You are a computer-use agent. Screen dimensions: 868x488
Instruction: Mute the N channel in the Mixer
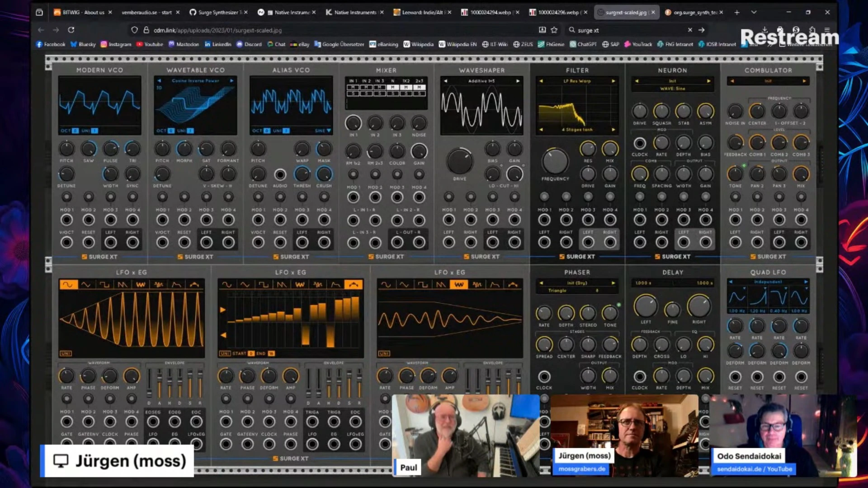coord(393,87)
